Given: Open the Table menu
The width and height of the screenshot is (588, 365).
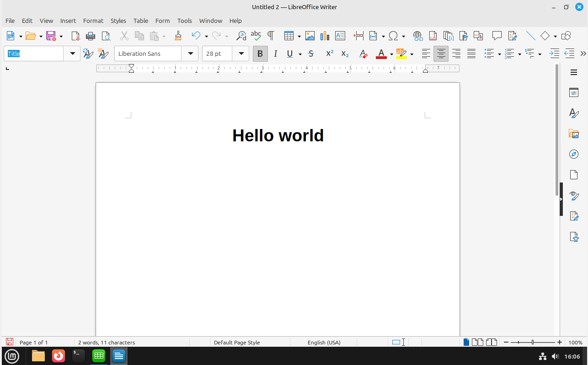Looking at the screenshot, I should tap(141, 21).
